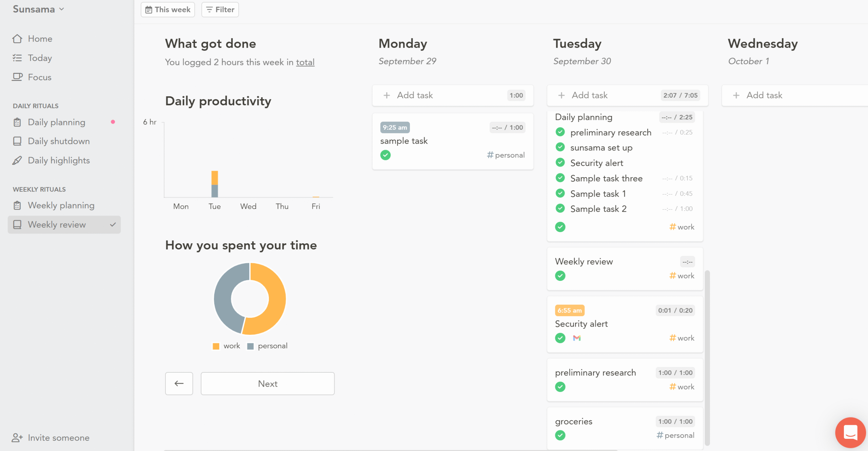
Task: Open the Focus mode coffee cup icon
Action: point(17,77)
